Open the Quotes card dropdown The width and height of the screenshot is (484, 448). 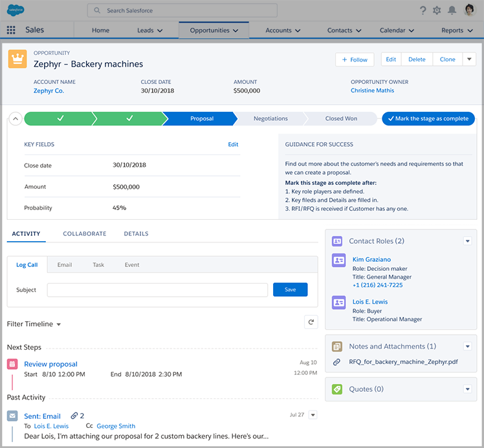click(468, 389)
